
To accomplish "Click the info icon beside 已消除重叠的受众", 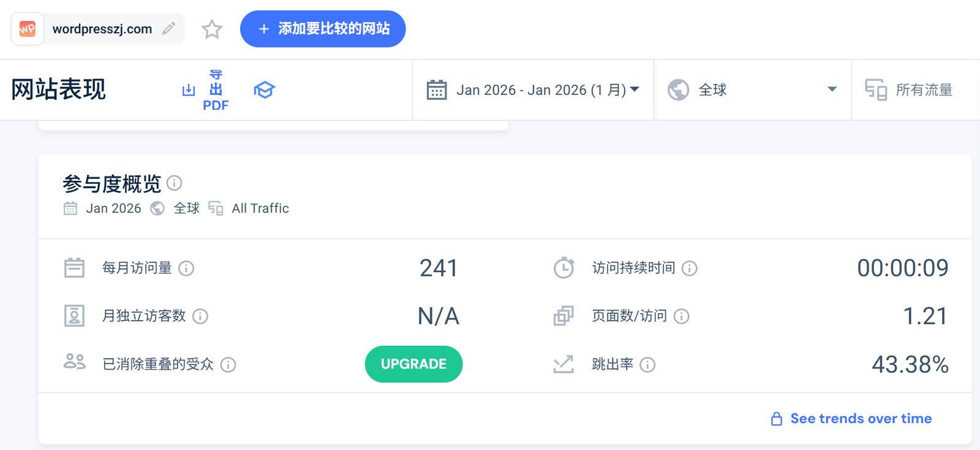I will pyautogui.click(x=228, y=365).
